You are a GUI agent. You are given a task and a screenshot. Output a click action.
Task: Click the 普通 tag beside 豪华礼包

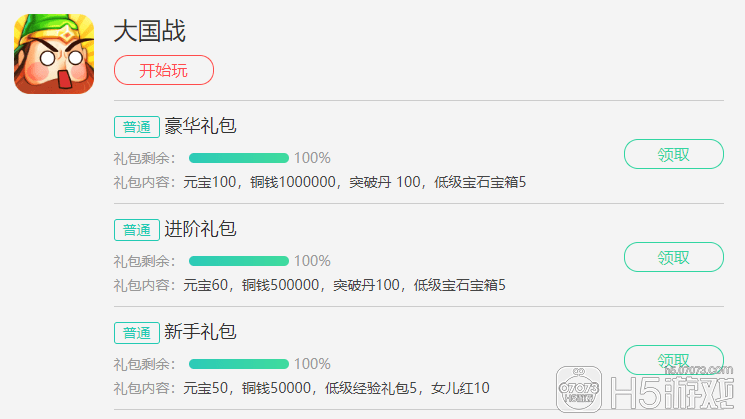coord(136,127)
